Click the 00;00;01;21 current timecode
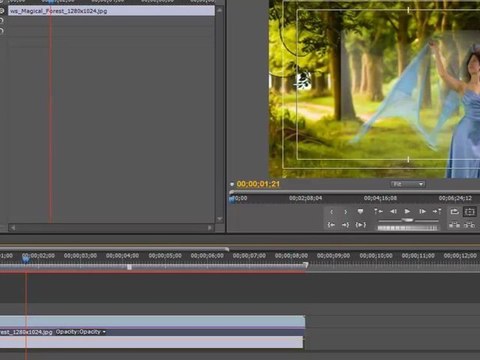The width and height of the screenshot is (480, 360). point(258,184)
